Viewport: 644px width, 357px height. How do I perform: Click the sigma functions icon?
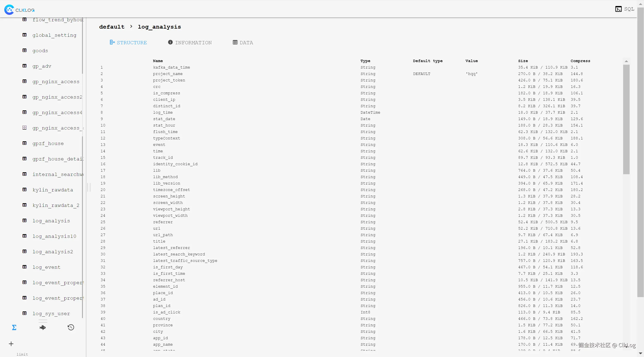click(x=14, y=327)
